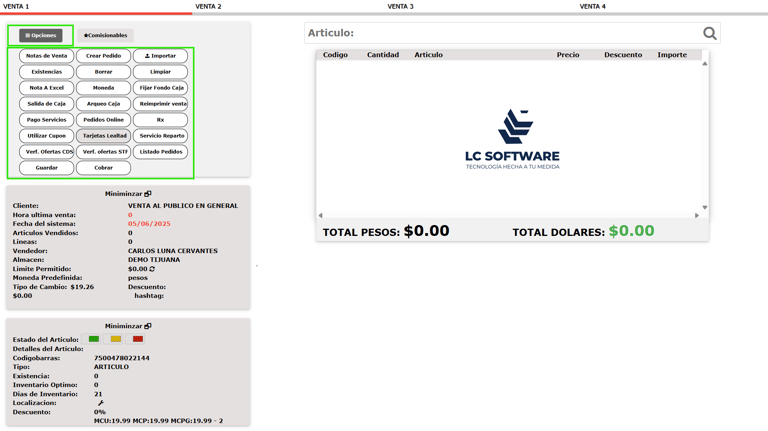Open Salida de Caja

point(47,104)
